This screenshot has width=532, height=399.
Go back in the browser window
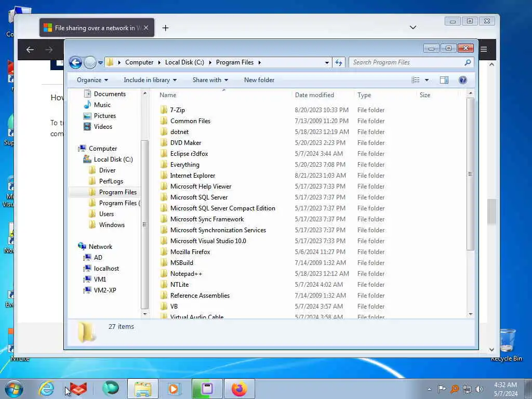pyautogui.click(x=30, y=50)
